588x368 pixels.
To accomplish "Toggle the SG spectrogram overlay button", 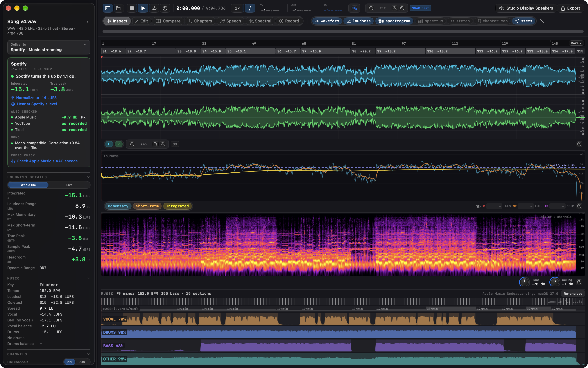I will [x=175, y=144].
